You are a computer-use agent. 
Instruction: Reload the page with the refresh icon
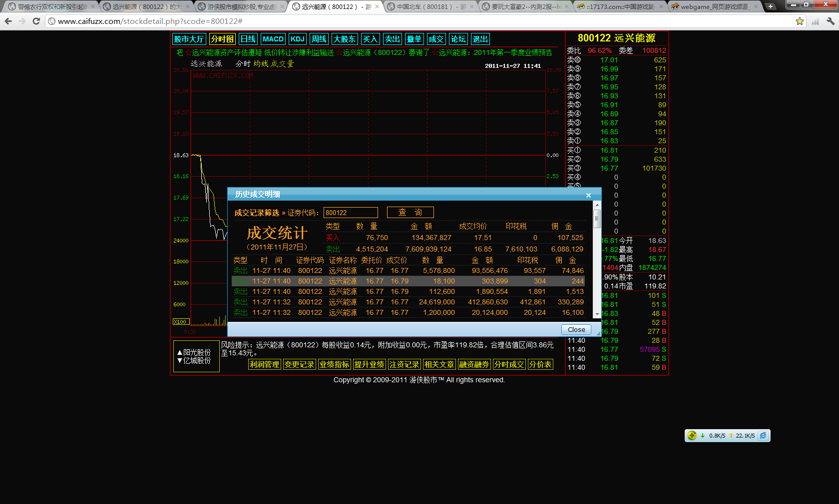tap(36, 21)
